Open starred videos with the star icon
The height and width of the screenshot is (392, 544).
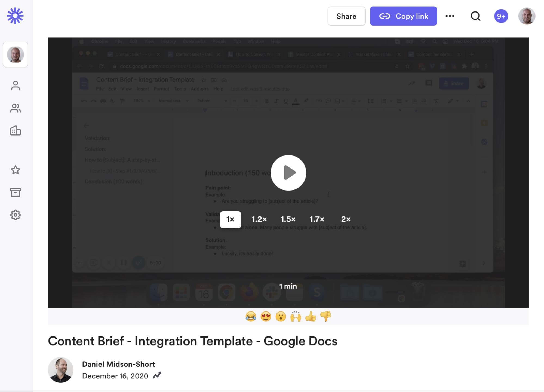point(16,170)
